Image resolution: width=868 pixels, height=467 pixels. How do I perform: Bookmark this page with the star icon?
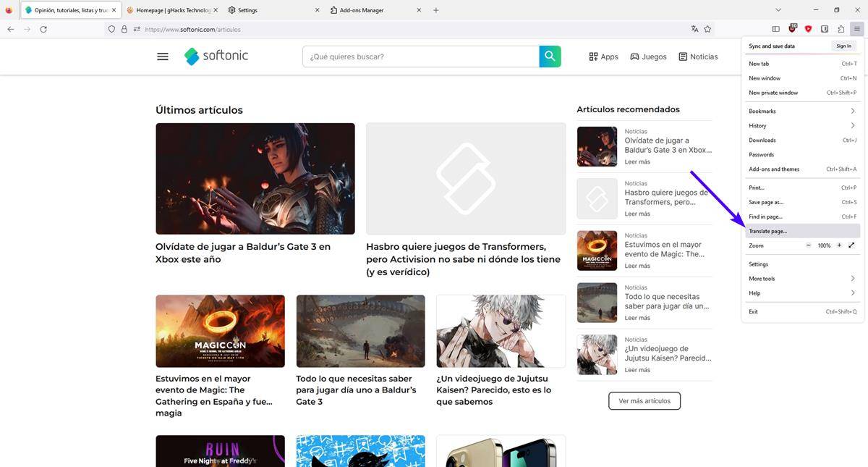[x=707, y=29]
